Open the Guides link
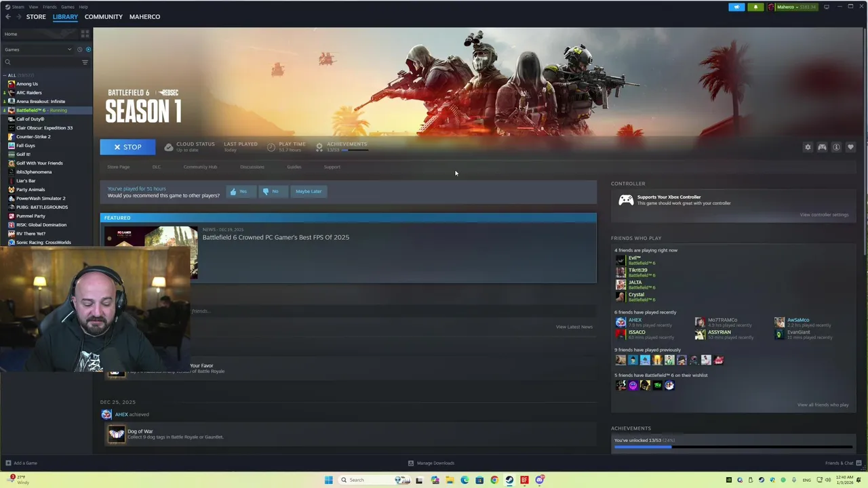The image size is (868, 488). coord(294,167)
